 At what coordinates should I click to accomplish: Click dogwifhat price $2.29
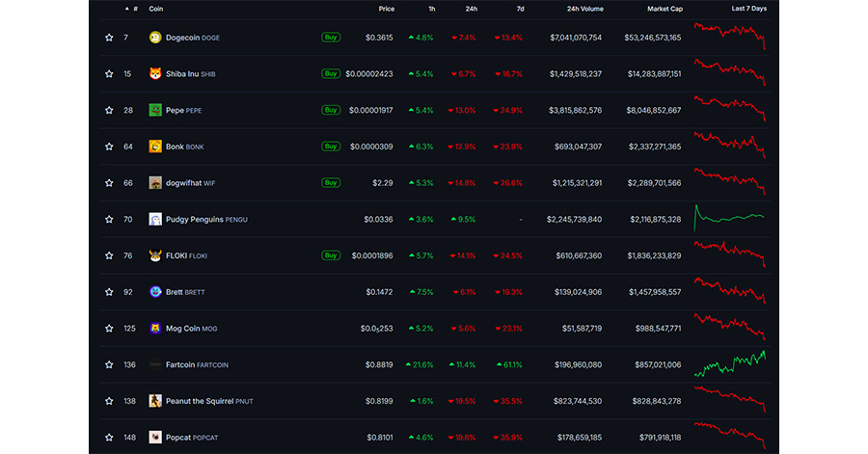(x=383, y=183)
